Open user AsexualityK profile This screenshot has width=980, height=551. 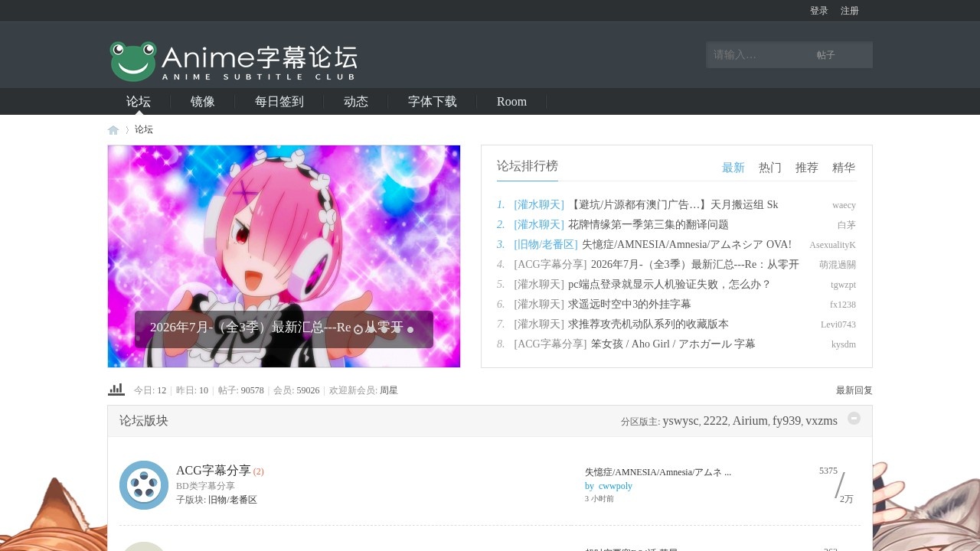832,245
